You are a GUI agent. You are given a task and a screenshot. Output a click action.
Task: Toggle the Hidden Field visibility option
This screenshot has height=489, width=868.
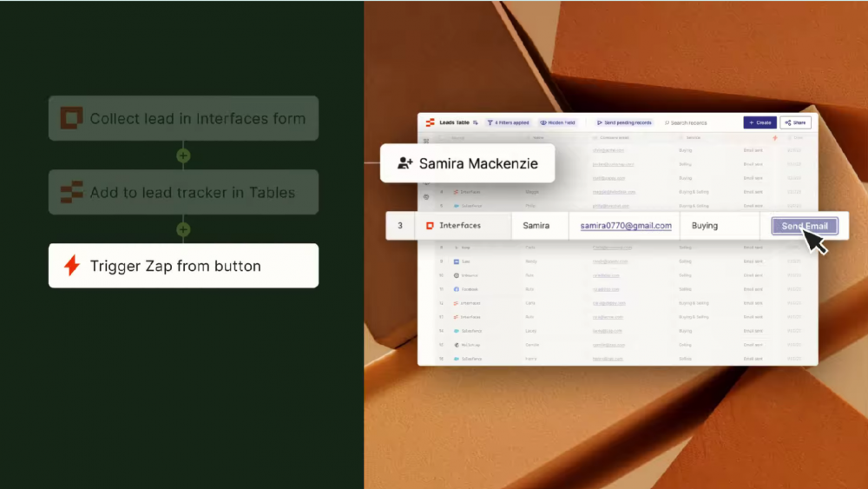point(556,122)
